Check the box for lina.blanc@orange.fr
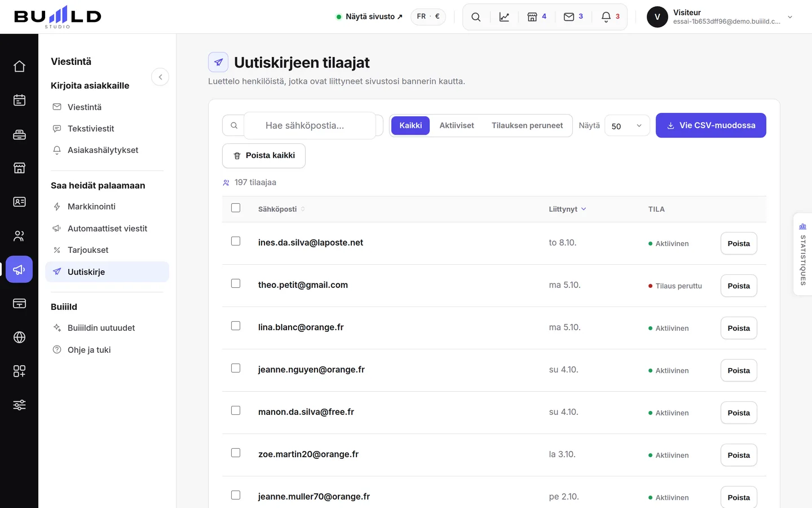 coord(236,326)
